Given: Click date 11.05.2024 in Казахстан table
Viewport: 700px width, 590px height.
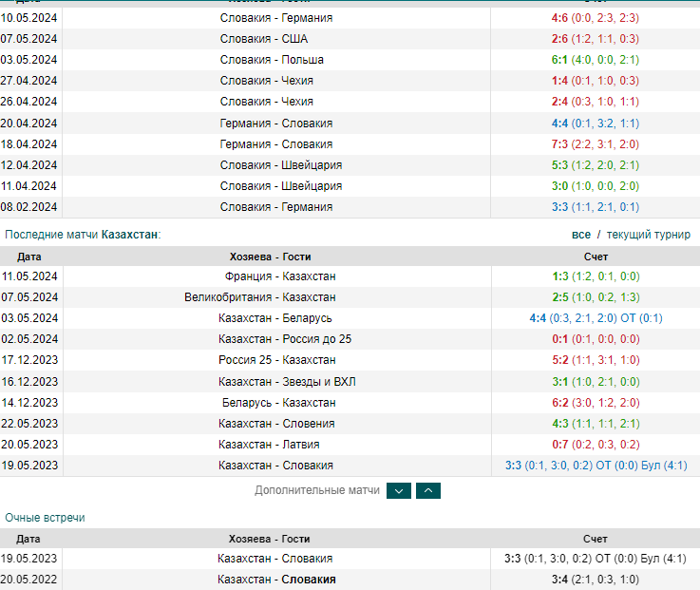Looking at the screenshot, I should coord(29,276).
